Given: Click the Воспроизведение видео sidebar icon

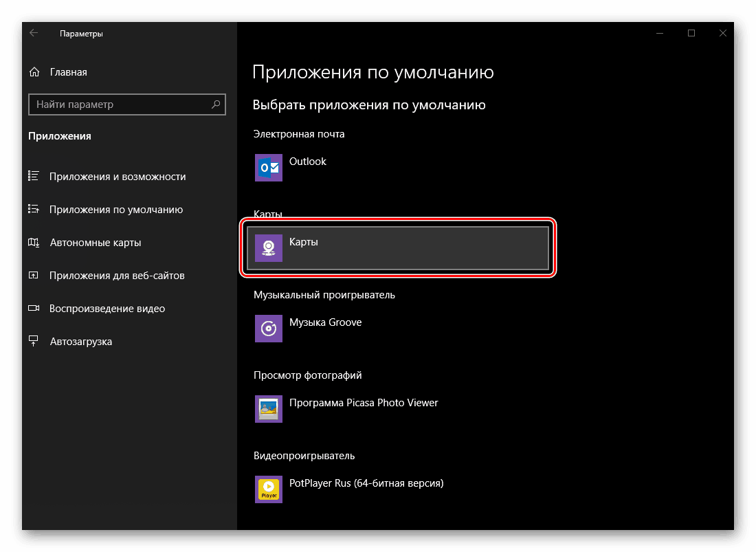Looking at the screenshot, I should pos(34,308).
